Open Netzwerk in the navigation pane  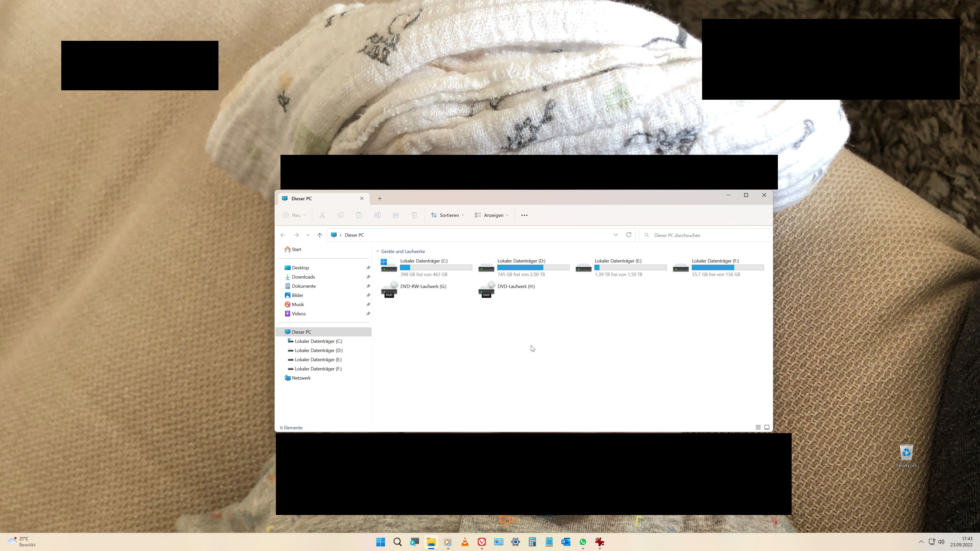pyautogui.click(x=301, y=378)
